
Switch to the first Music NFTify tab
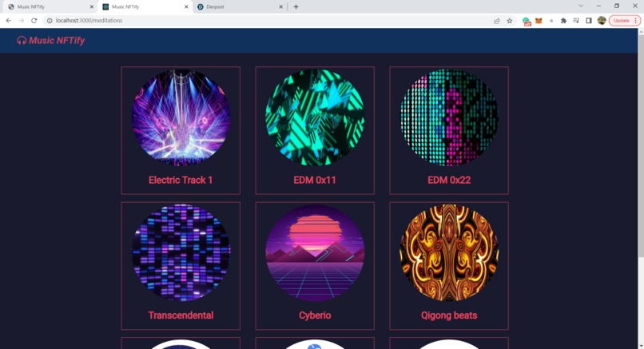pyautogui.click(x=50, y=6)
